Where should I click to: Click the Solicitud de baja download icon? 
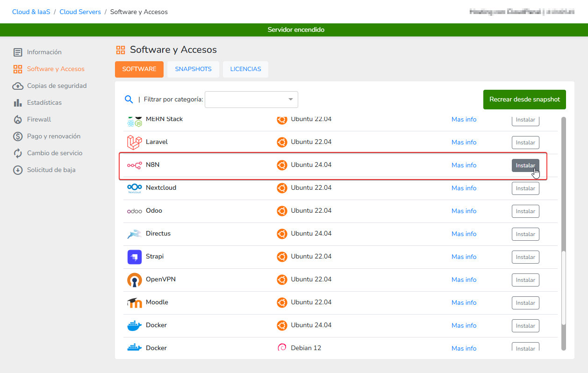coord(18,170)
